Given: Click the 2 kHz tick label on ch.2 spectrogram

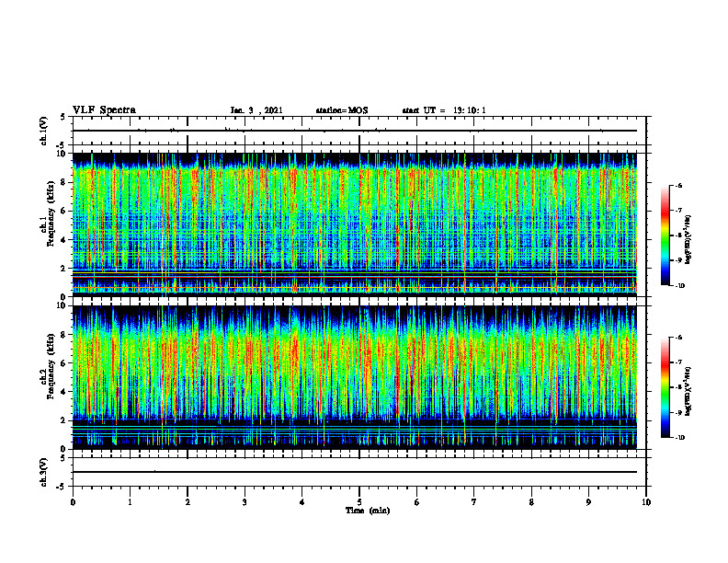Looking at the screenshot, I should point(64,420).
